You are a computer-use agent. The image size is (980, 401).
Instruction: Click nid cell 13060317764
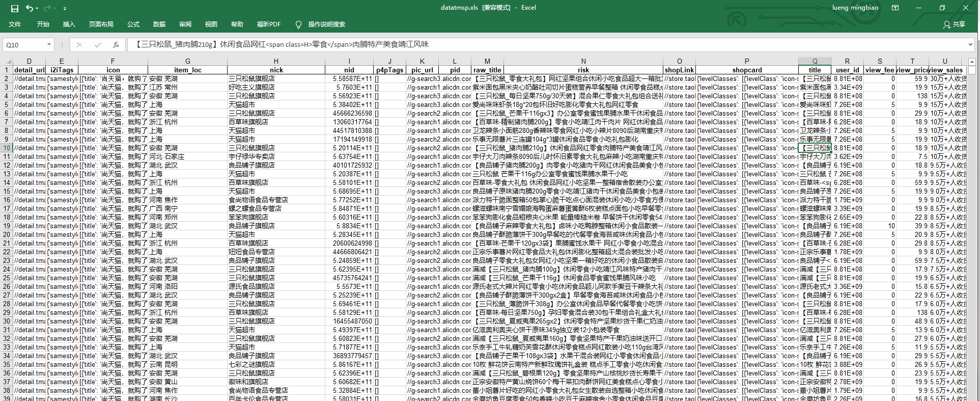click(349, 122)
